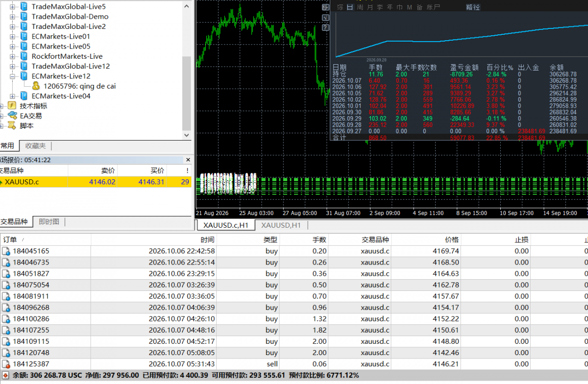The height and width of the screenshot is (384, 588).
Task: Click the green arrow icon beside XAUUSD.c
Action: [1, 182]
